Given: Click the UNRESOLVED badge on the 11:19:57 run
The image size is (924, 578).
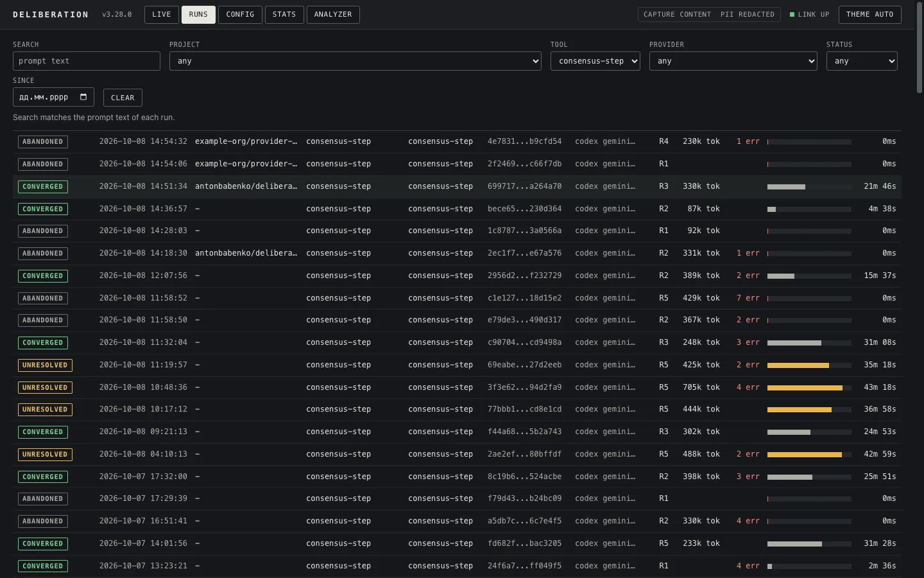Looking at the screenshot, I should pos(45,365).
